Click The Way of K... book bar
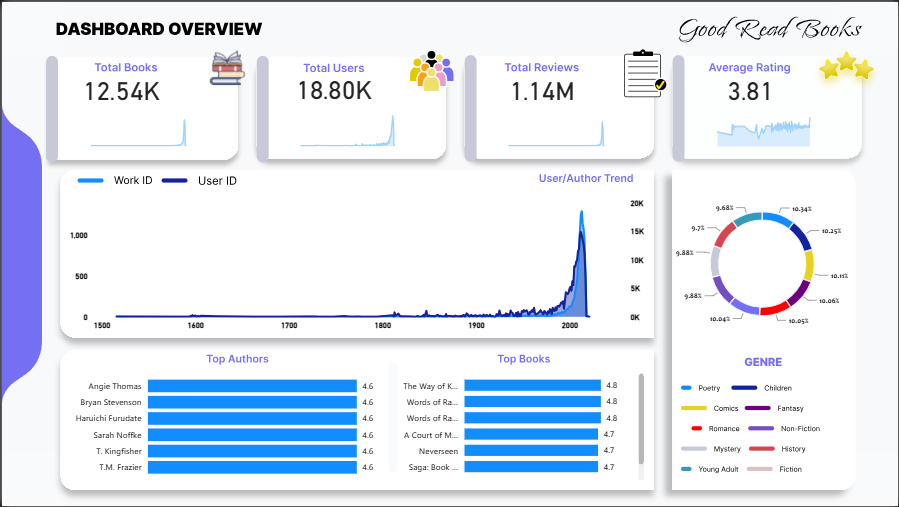This screenshot has height=507, width=899. coord(533,385)
